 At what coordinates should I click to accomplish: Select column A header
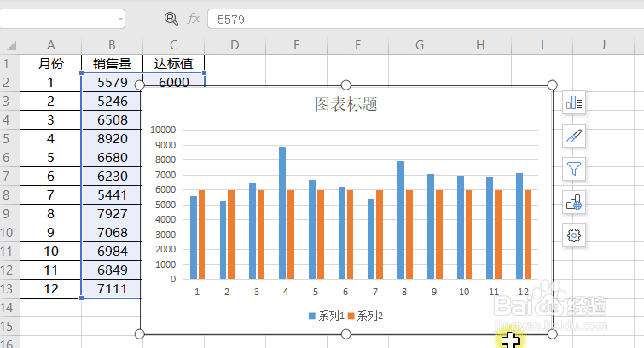pyautogui.click(x=50, y=45)
